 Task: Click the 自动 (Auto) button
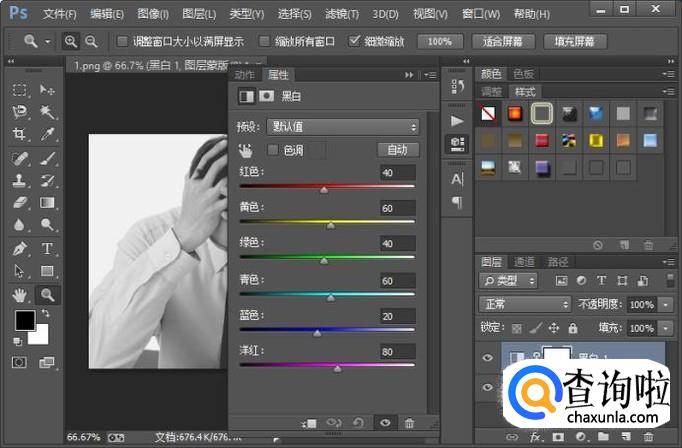pos(397,149)
